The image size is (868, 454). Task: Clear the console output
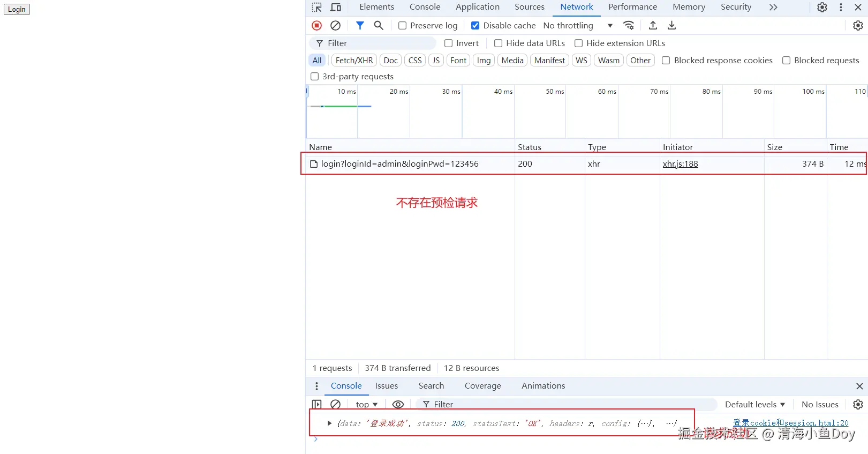point(336,404)
